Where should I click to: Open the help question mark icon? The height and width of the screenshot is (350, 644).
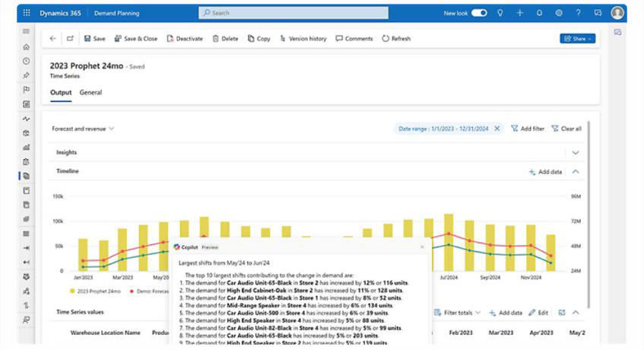(x=578, y=13)
